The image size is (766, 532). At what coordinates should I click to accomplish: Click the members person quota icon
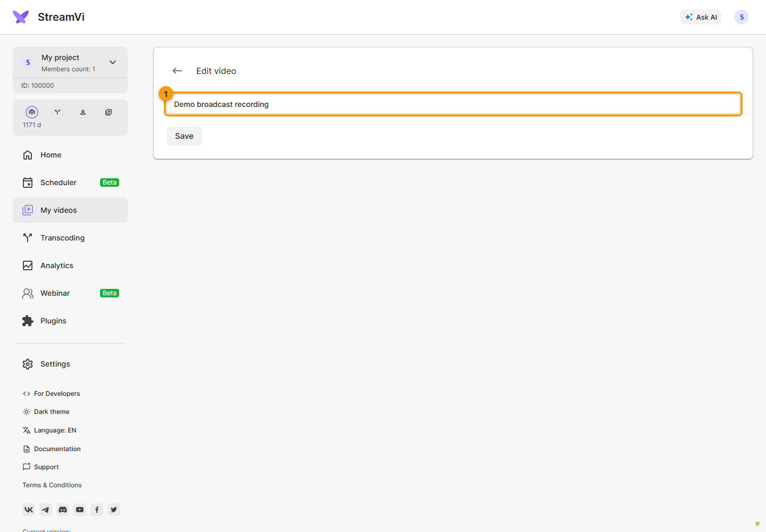pyautogui.click(x=83, y=112)
